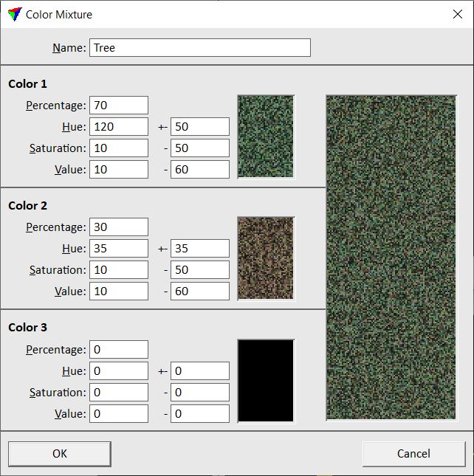Screen dimensions: 474x476
Task: Click Color 1 Saturation minimum field
Action: pos(119,148)
